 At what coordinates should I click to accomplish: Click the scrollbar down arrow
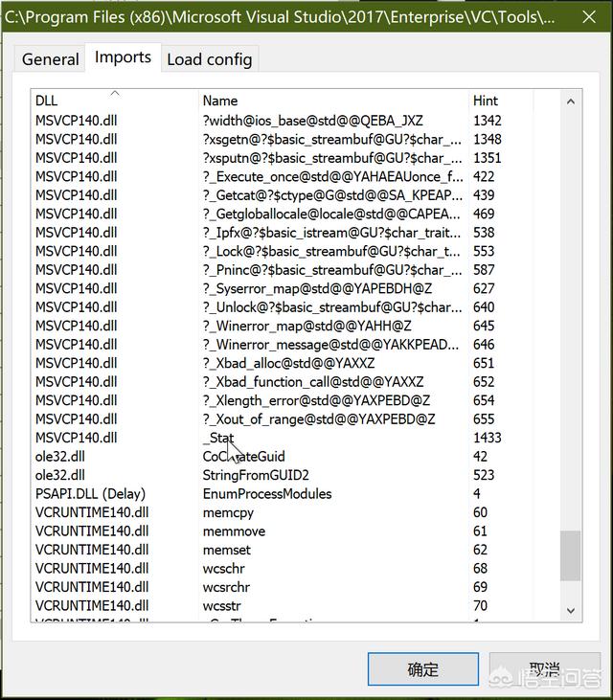tap(571, 610)
